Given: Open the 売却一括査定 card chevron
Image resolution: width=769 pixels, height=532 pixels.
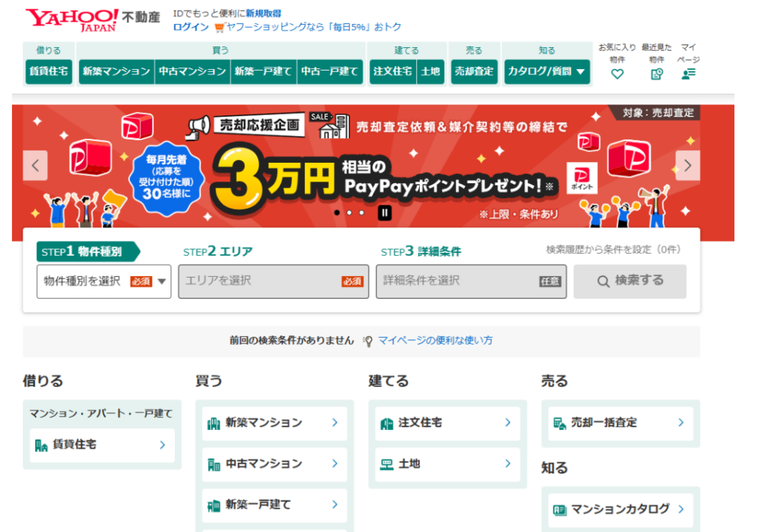Looking at the screenshot, I should coord(681,422).
